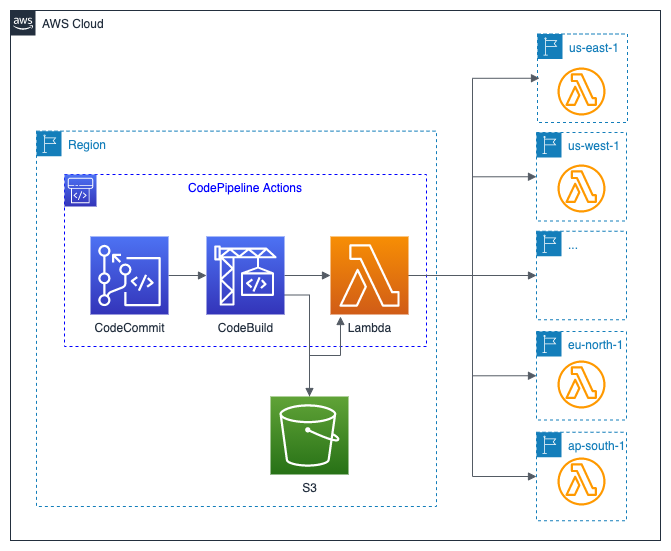The width and height of the screenshot is (671, 551).
Task: Select the ellipsis region label
Action: [x=573, y=247]
